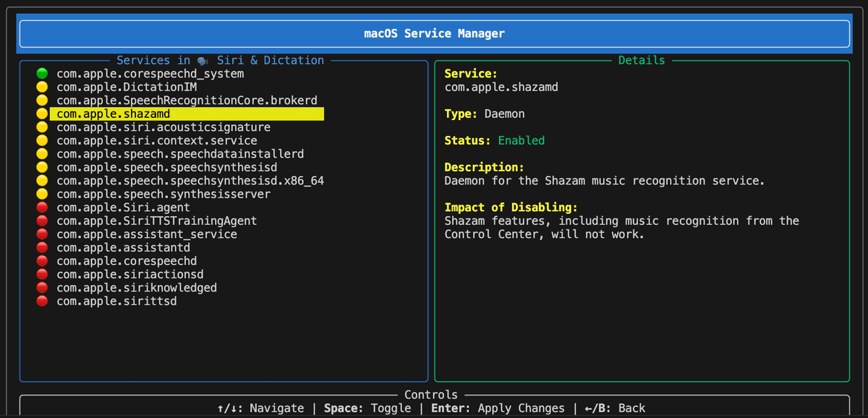
Task: Click red dot beside com.apple.assistantd
Action: 42,247
